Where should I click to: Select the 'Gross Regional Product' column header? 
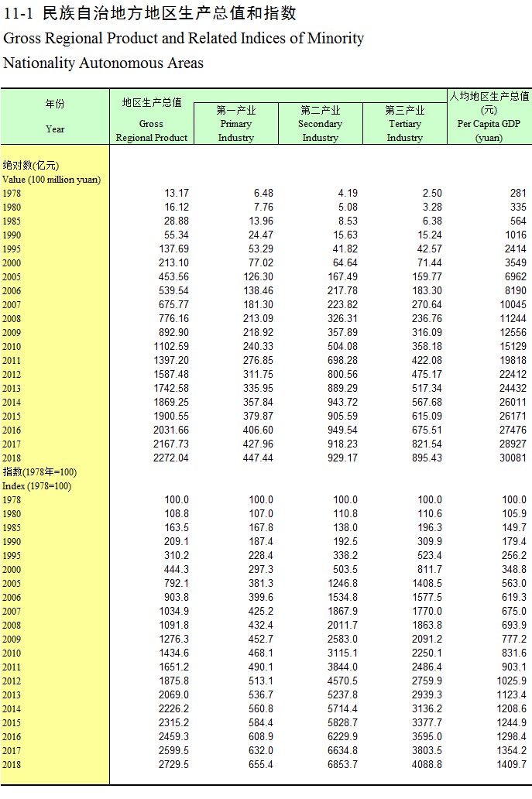[151, 120]
